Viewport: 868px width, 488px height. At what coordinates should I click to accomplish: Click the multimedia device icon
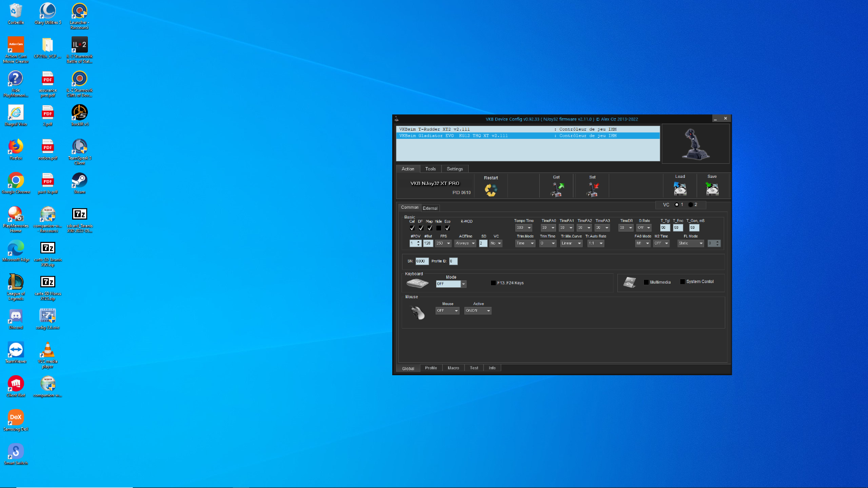[629, 282]
